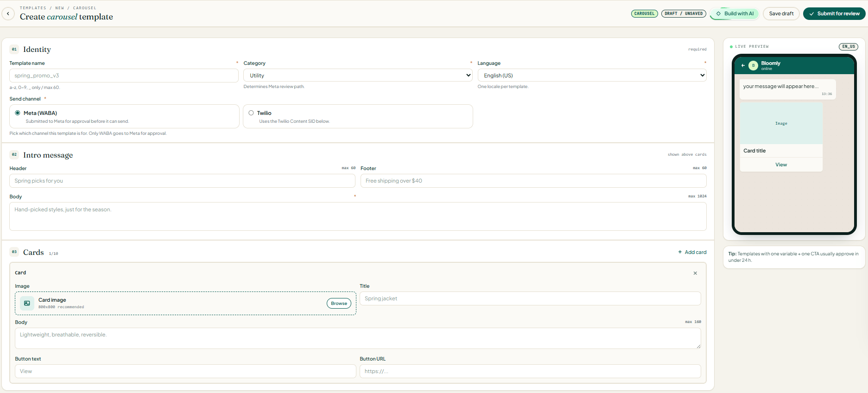Click the TEMPLATES breadcrumb
This screenshot has height=393, width=868.
point(33,8)
